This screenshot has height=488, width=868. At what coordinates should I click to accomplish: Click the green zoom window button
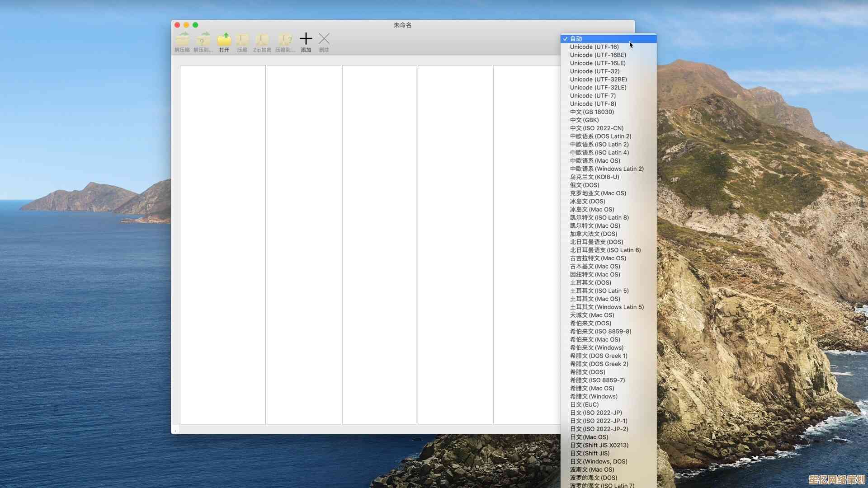195,25
